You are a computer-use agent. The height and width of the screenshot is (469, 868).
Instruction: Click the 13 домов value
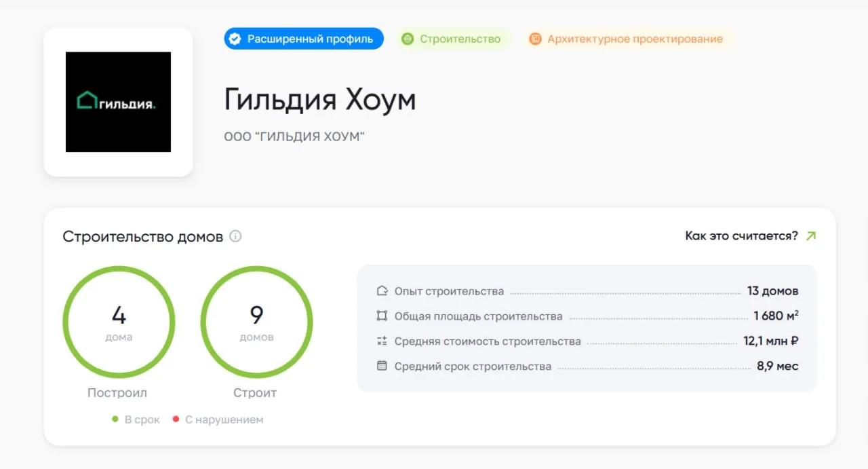pos(773,291)
